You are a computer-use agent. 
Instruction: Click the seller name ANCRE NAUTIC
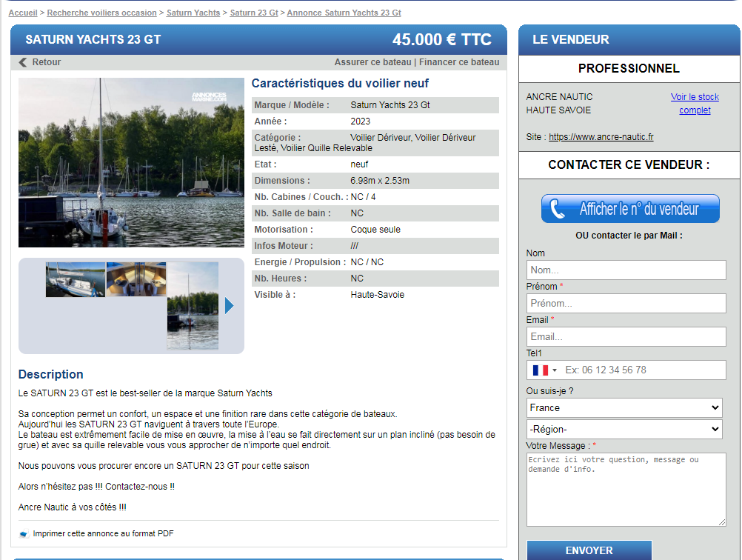[x=559, y=96]
